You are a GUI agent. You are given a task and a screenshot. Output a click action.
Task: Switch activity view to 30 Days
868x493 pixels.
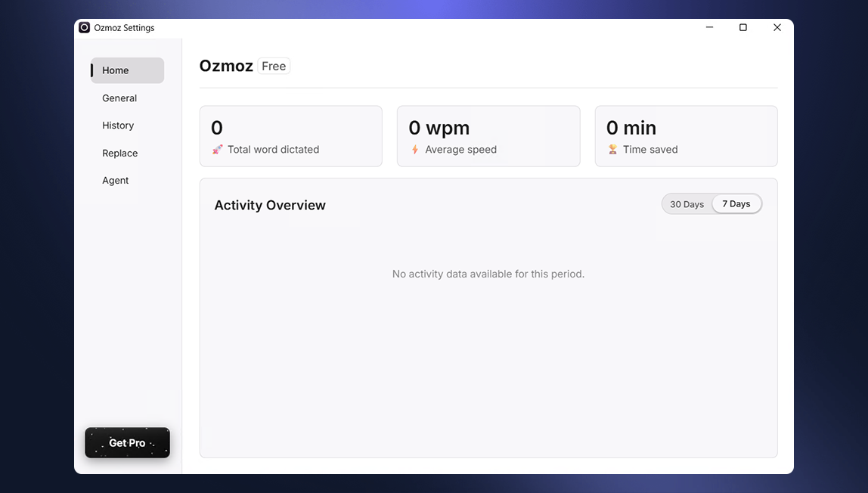687,204
